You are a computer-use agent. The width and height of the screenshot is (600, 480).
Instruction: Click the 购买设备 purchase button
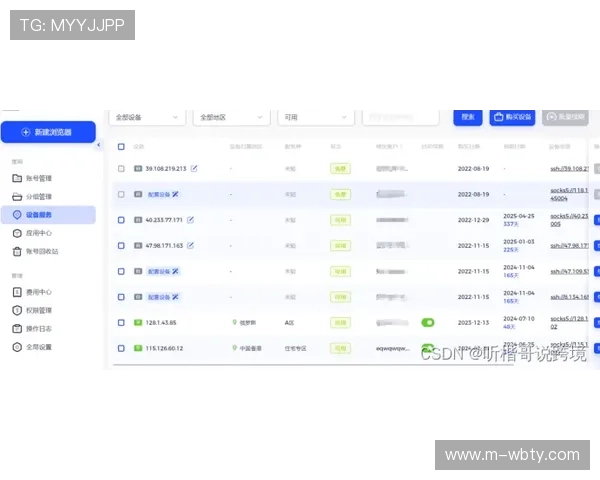[x=512, y=117]
